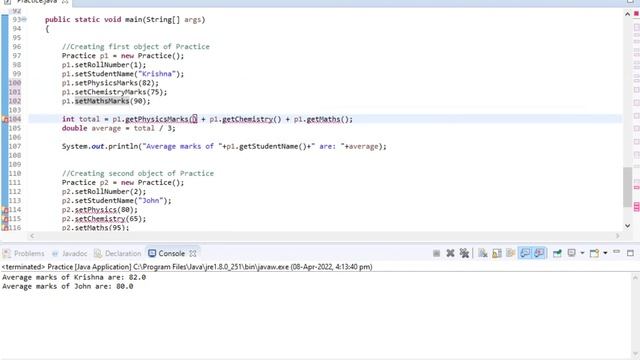Viewport: 640px width, 360px height.
Task: Click the editor vertical scrollbar up arrow
Action: [x=627, y=14]
